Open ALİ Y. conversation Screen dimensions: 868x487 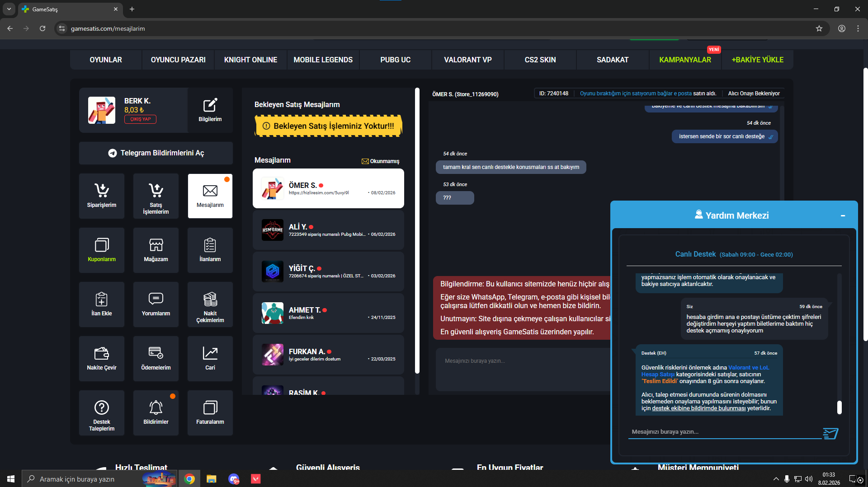(328, 230)
